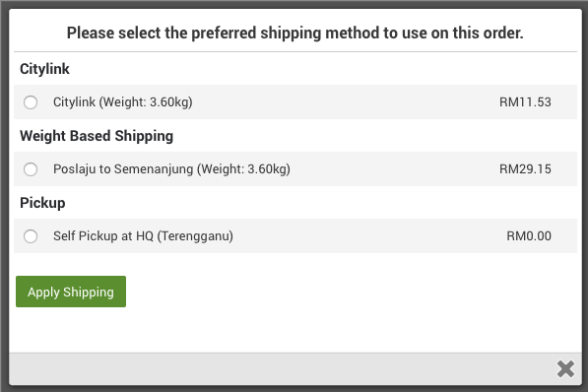This screenshot has height=392, width=588.
Task: Click the RM0.00 pickup price
Action: tap(529, 236)
